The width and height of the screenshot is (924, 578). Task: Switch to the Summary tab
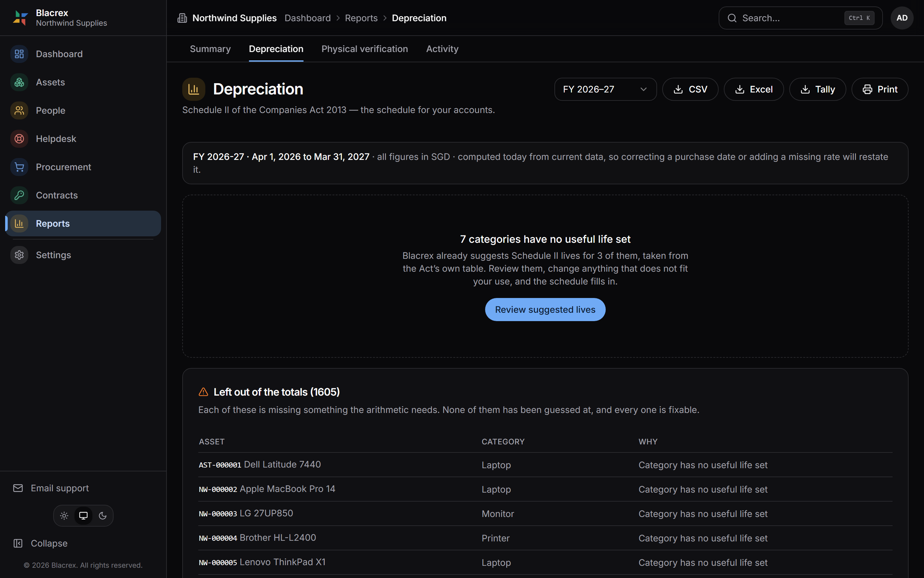(x=210, y=49)
